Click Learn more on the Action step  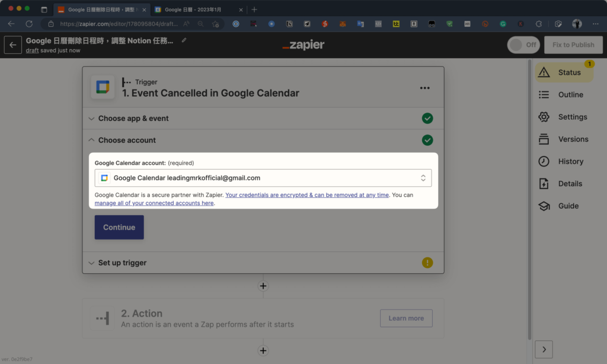[x=406, y=318]
